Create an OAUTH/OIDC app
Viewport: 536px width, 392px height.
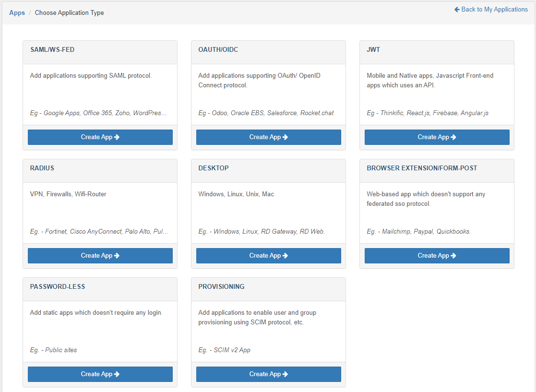(x=268, y=137)
